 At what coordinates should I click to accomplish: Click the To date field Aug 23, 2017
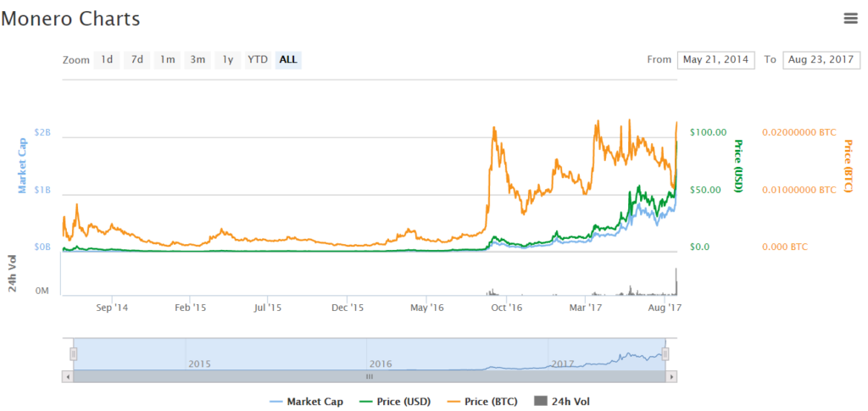(821, 59)
